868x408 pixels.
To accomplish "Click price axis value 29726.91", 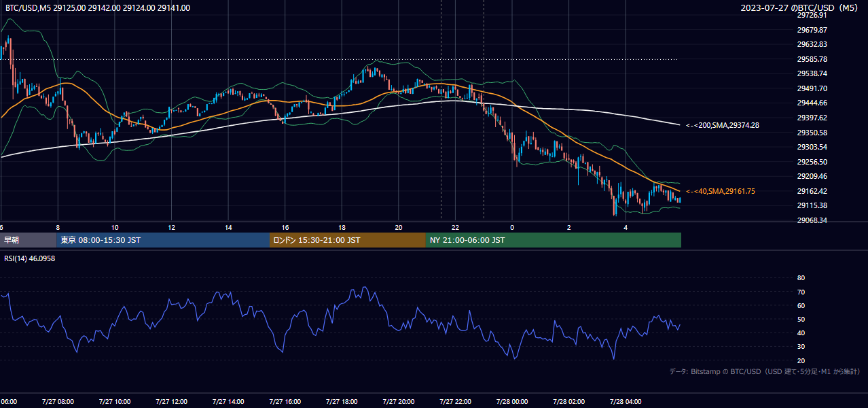I will point(812,15).
